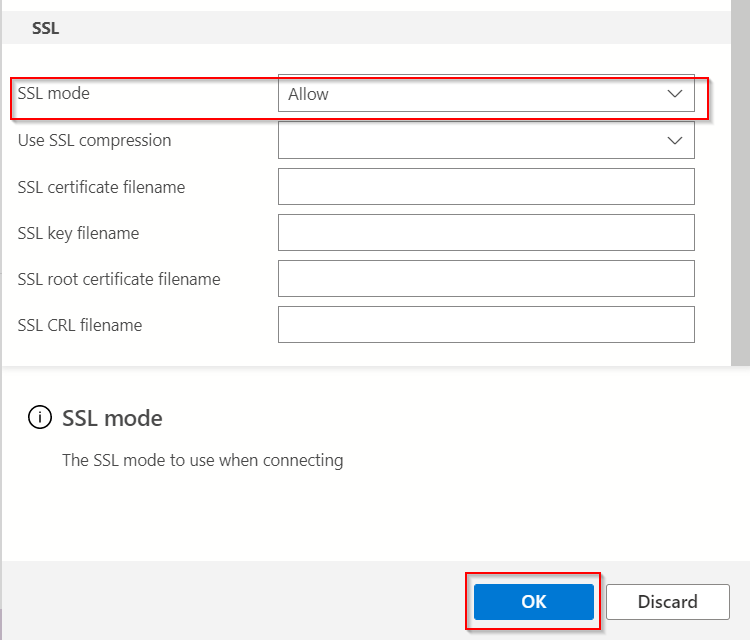750x640 pixels.
Task: Select the SSL mode property label
Action: tap(54, 94)
